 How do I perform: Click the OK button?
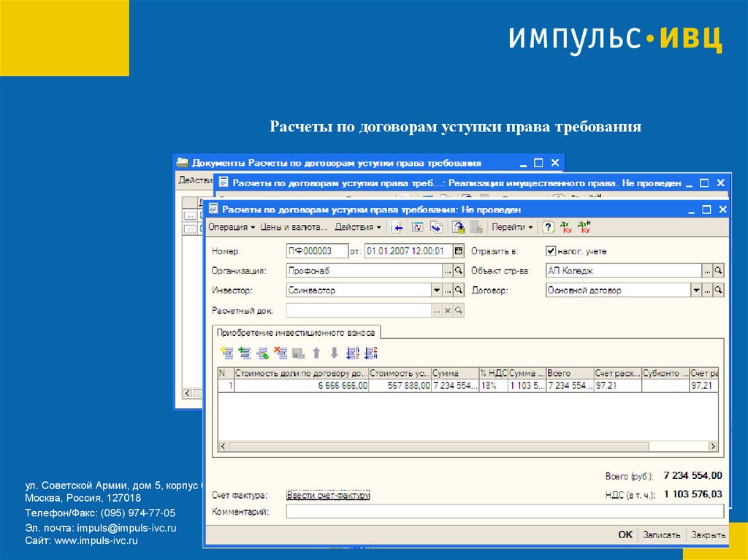pyautogui.click(x=625, y=534)
